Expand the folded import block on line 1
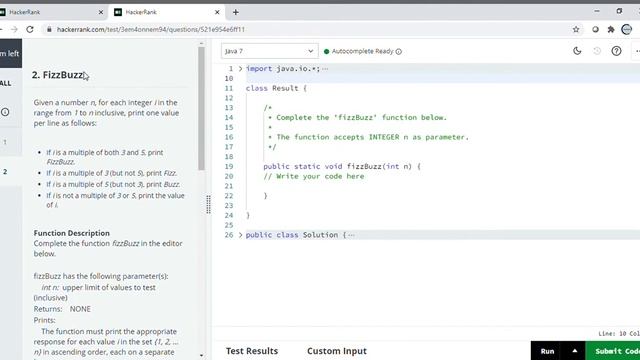Screen dimensions: 640x360 (240, 69)
